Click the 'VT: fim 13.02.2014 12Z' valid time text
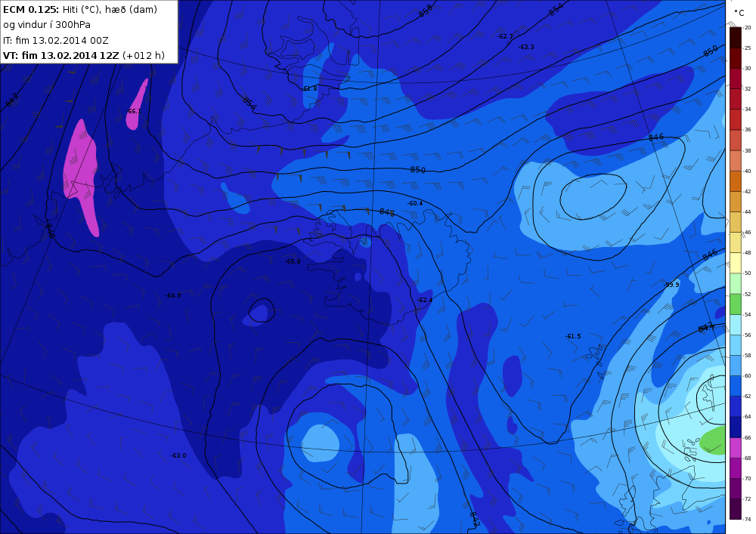The width and height of the screenshot is (756, 534). [x=60, y=55]
